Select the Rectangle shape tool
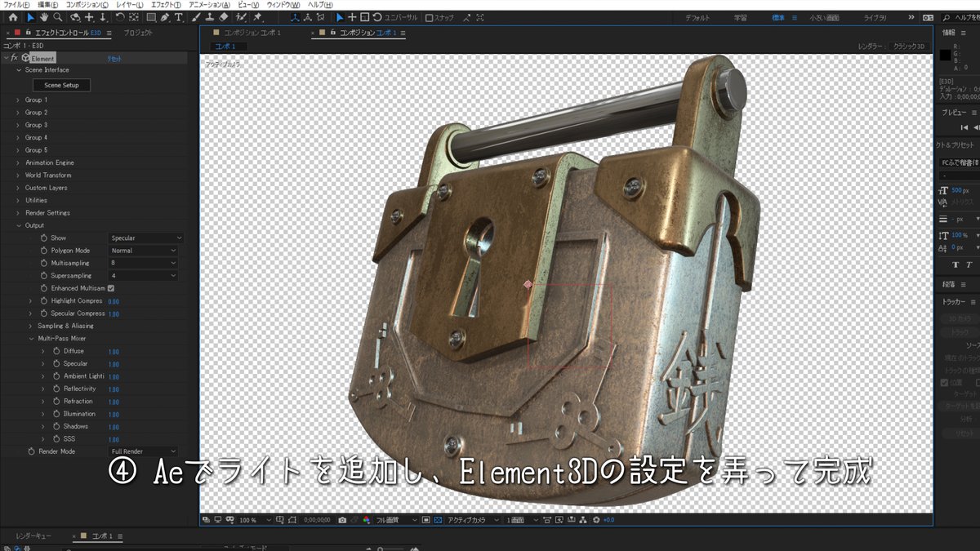Image resolution: width=980 pixels, height=551 pixels. point(151,16)
